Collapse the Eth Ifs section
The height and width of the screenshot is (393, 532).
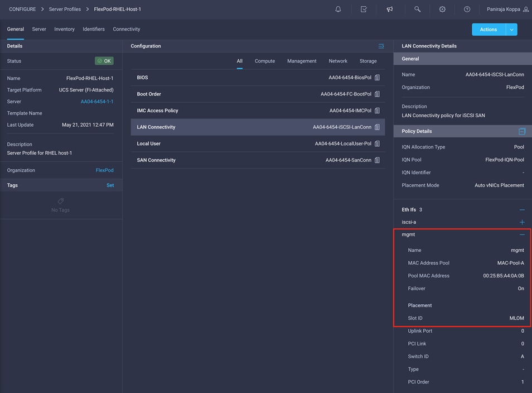tap(522, 210)
